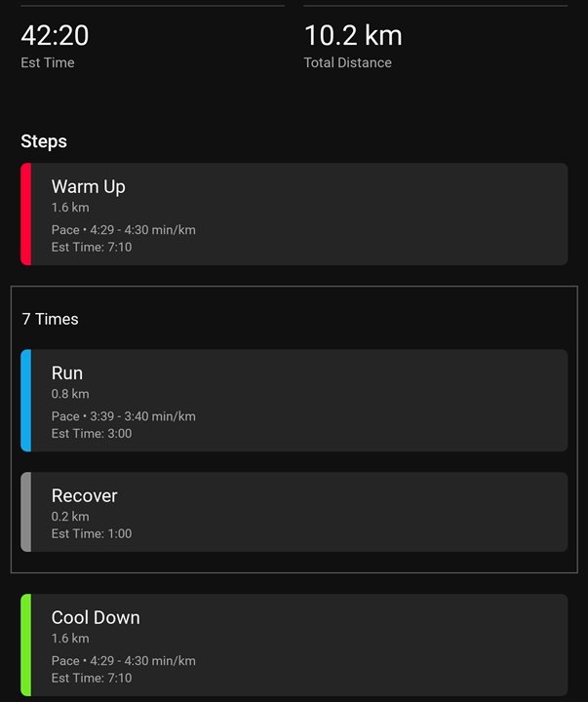Click Run Est Time 3:00 text
588x702 pixels.
(92, 433)
